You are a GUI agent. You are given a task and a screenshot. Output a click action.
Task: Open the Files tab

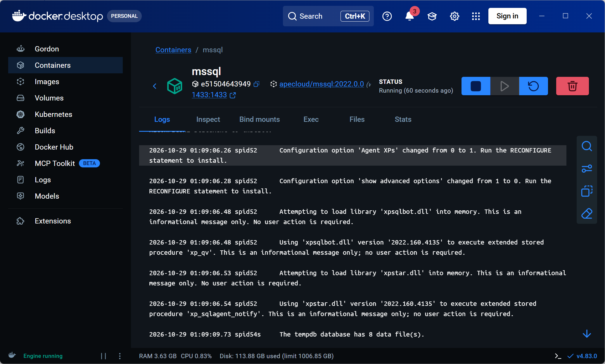357,119
